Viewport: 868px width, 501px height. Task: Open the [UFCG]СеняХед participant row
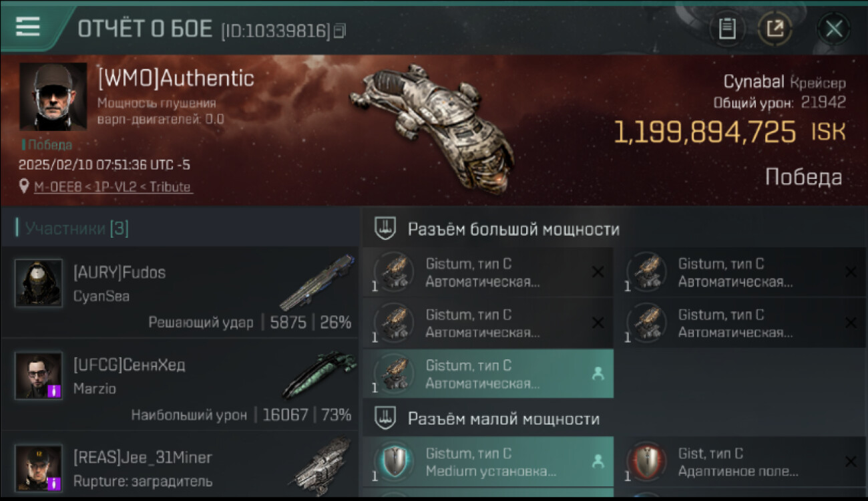coord(180,385)
